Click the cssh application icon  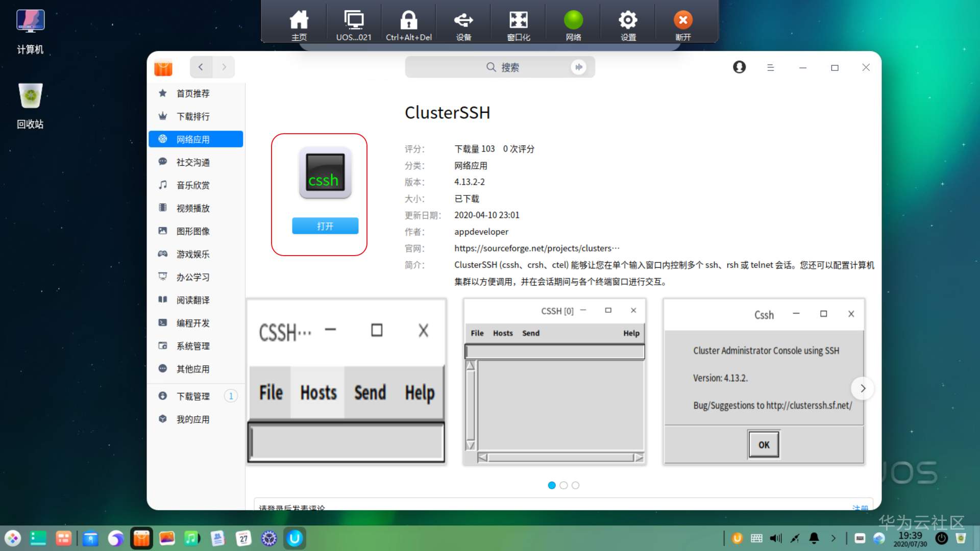(x=325, y=173)
